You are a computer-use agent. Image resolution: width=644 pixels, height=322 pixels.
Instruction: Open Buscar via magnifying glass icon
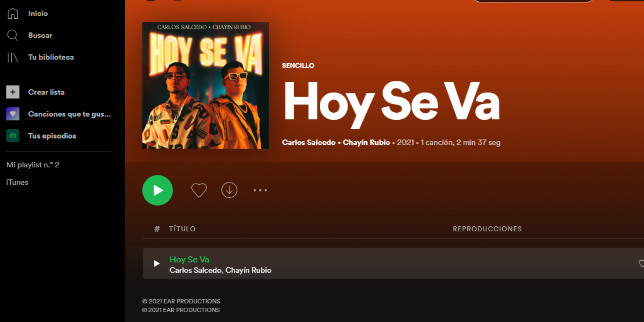13,35
